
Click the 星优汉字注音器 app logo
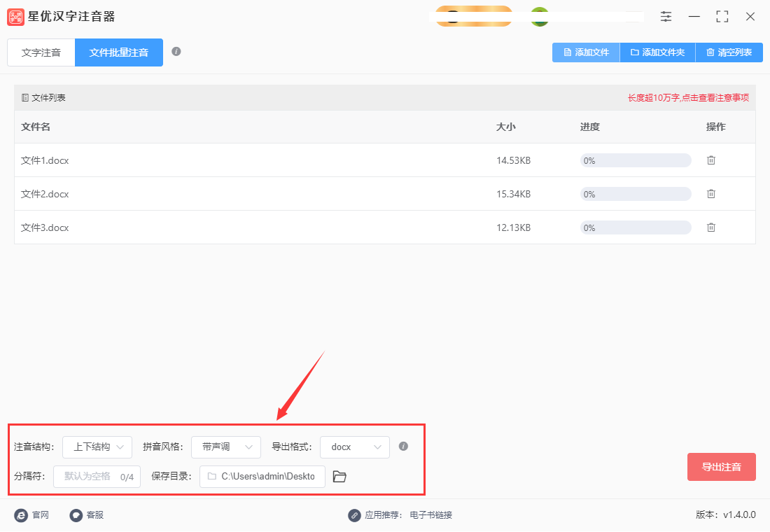15,17
